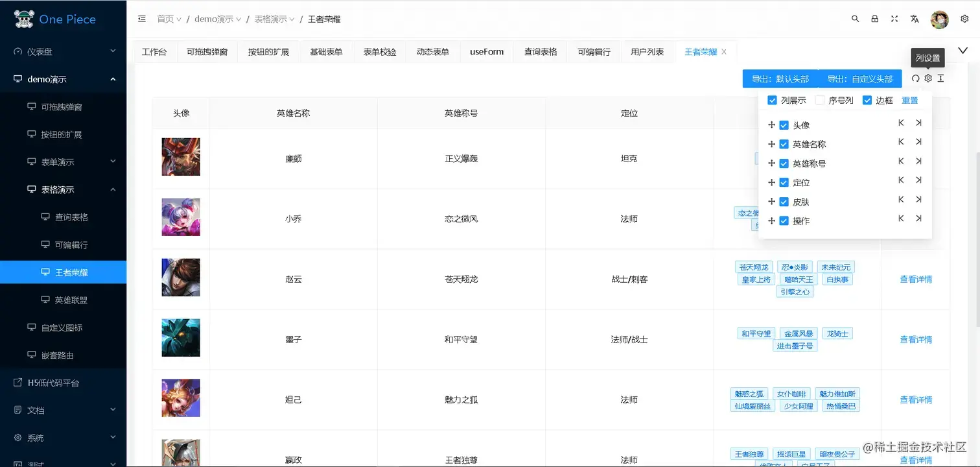980x467 pixels.
Task: Toggle the fullscreen icon
Action: coord(894,19)
